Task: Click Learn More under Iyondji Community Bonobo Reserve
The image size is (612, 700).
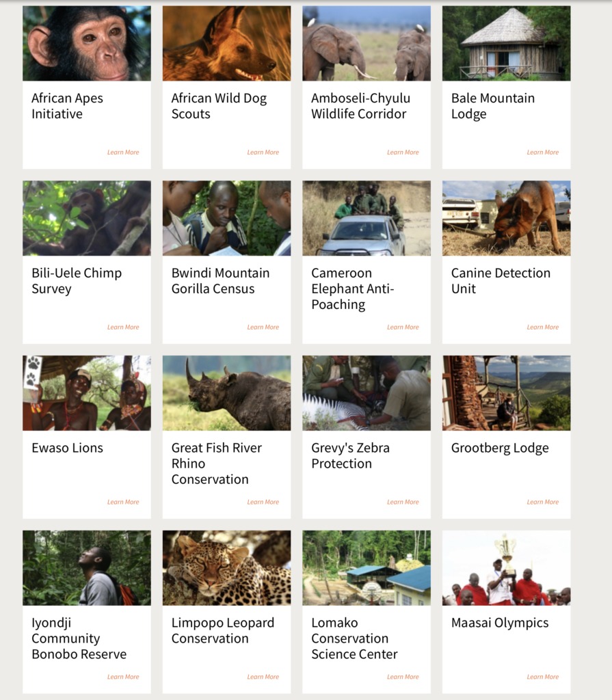Action: coord(123,677)
